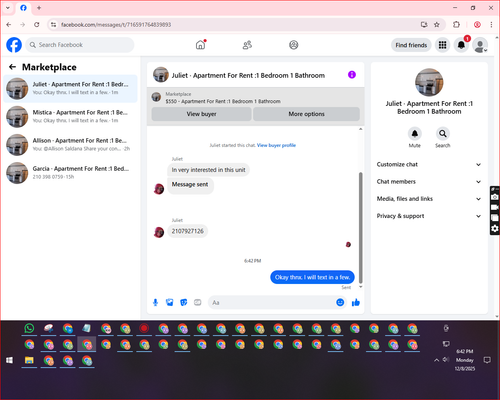Viewport: 500px width, 400px height.
Task: Click the camera icon in side recorder toolbar
Action: point(495,197)
